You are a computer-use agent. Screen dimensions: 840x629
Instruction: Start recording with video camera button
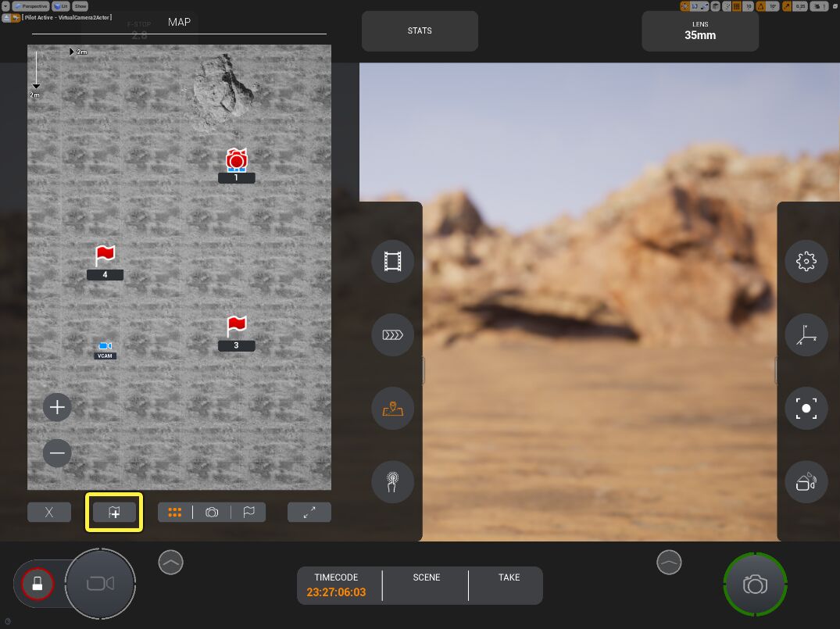pos(100,583)
